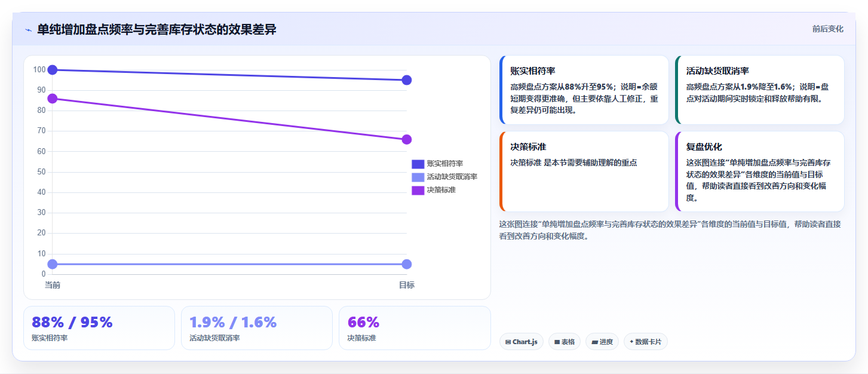Click the lightning icon beside the title
Screen dimensions: 868x374
click(x=28, y=30)
